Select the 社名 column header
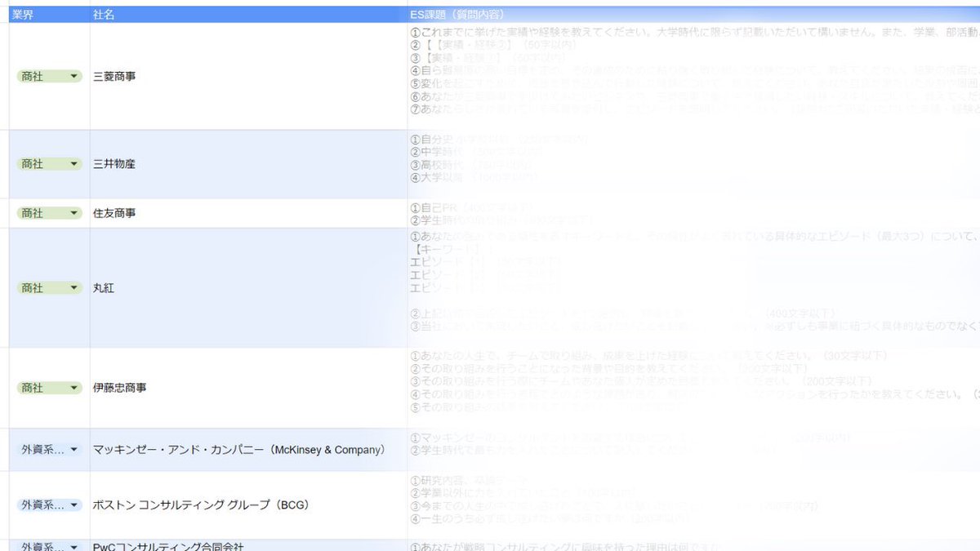Viewport: 980px width, 551px height. point(249,15)
